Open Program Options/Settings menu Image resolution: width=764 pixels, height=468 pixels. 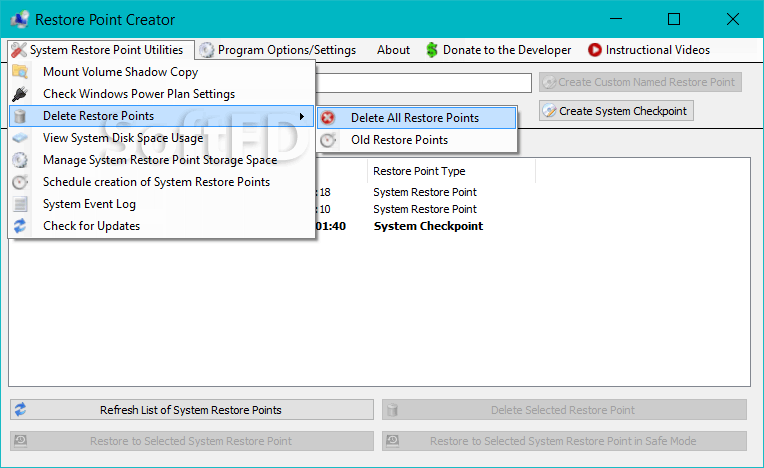coord(278,50)
